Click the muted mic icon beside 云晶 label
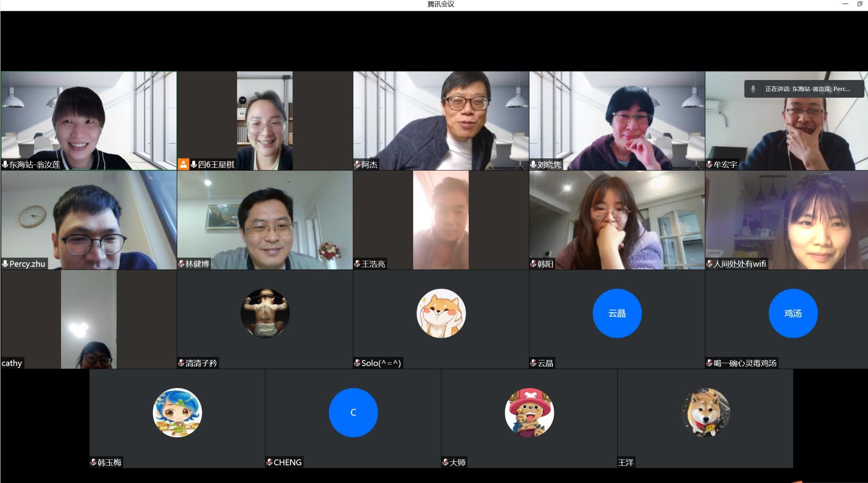Viewport: 868px width, 483px height. [x=533, y=363]
